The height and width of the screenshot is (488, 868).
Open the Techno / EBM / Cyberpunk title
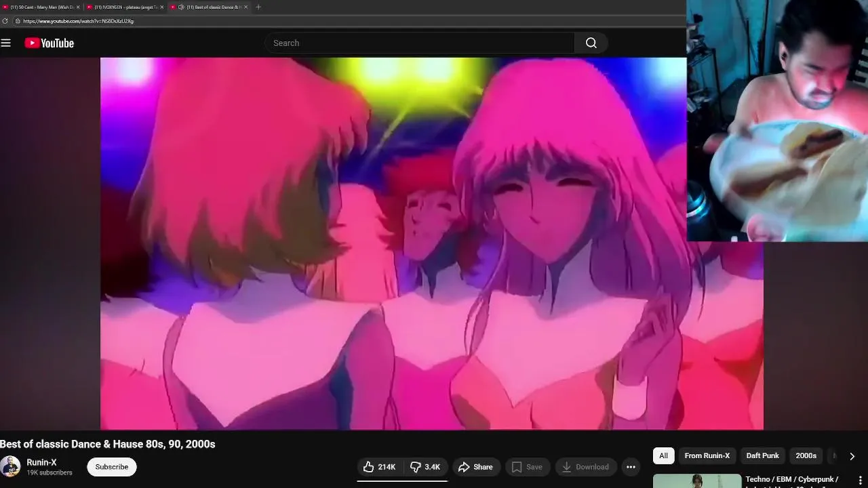pyautogui.click(x=791, y=480)
